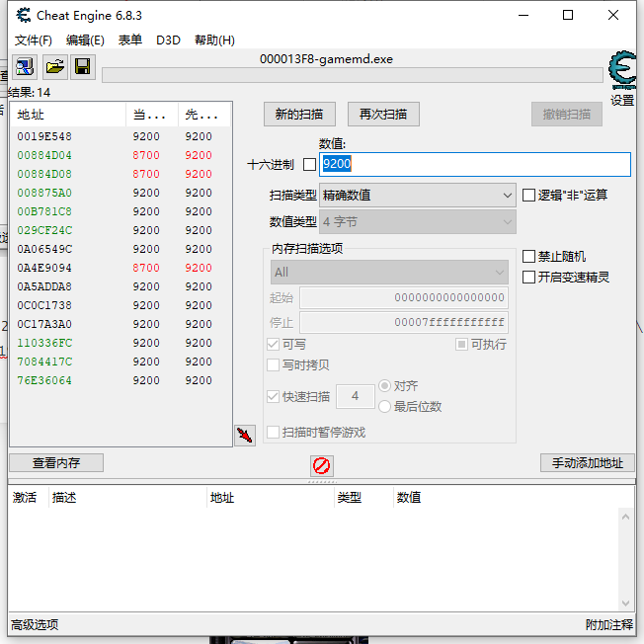Viewport: 644px width, 644px height.
Task: Open Cheat Engine settings logo icon
Action: pyautogui.click(x=621, y=73)
